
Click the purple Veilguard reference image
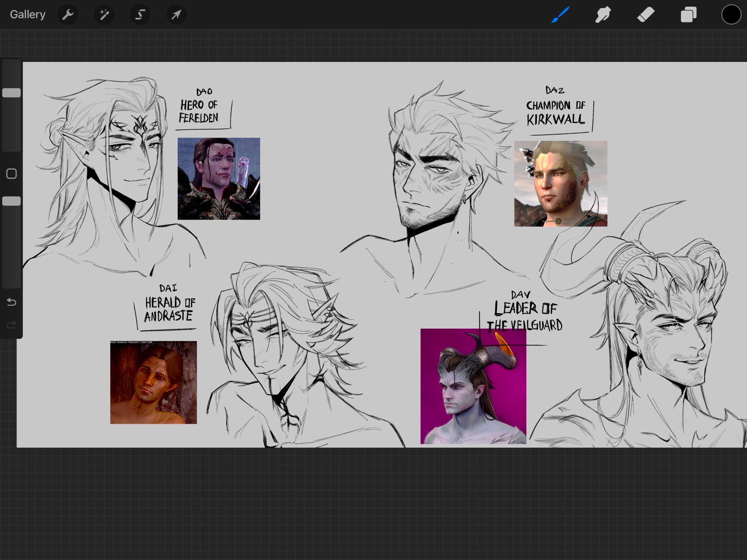point(473,386)
